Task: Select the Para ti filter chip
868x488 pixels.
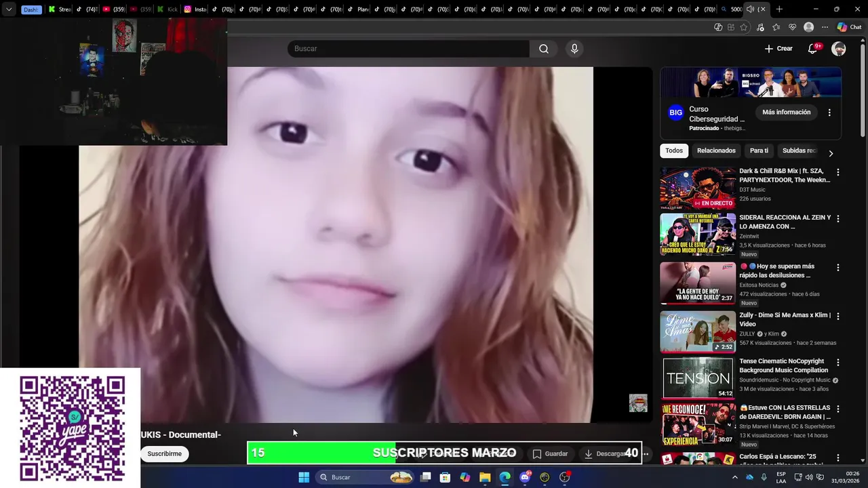Action: pos(759,150)
